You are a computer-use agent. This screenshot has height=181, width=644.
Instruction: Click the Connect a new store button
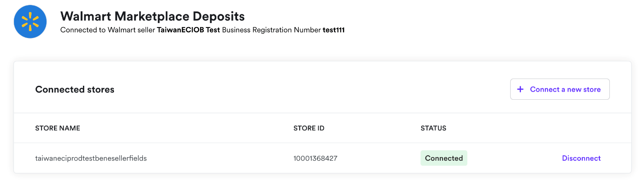click(x=560, y=89)
